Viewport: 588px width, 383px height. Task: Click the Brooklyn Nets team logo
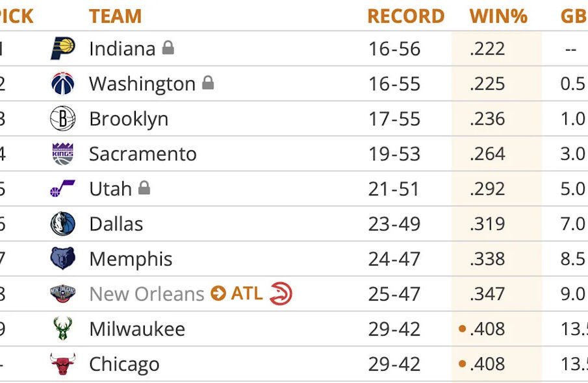[63, 119]
